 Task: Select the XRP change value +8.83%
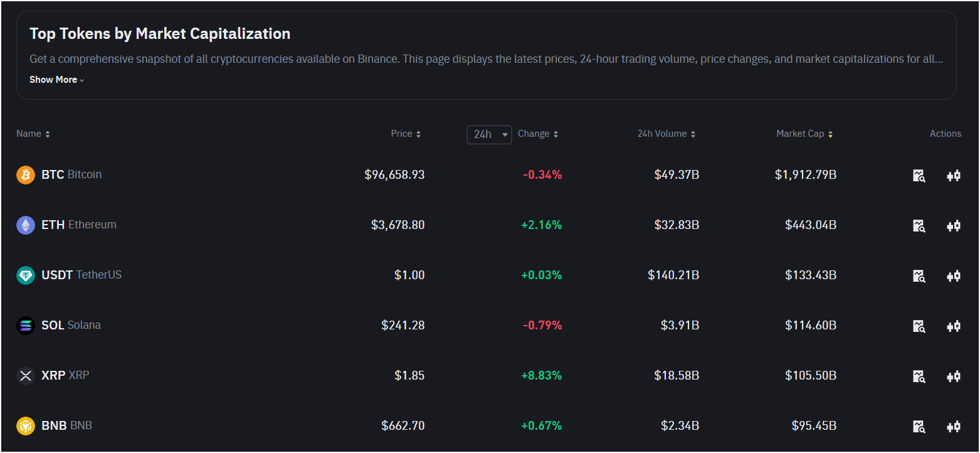coord(542,375)
